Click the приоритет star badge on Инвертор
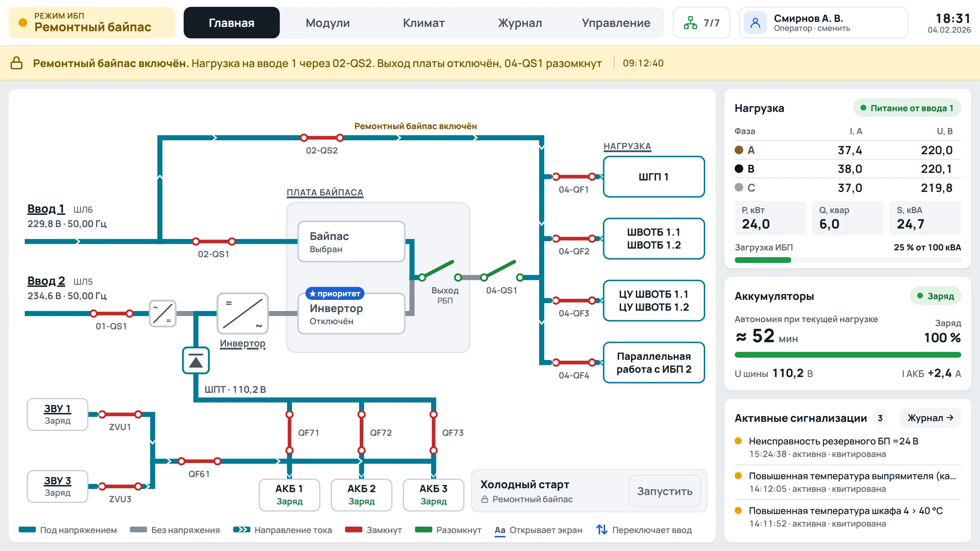The image size is (980, 551). pos(335,293)
